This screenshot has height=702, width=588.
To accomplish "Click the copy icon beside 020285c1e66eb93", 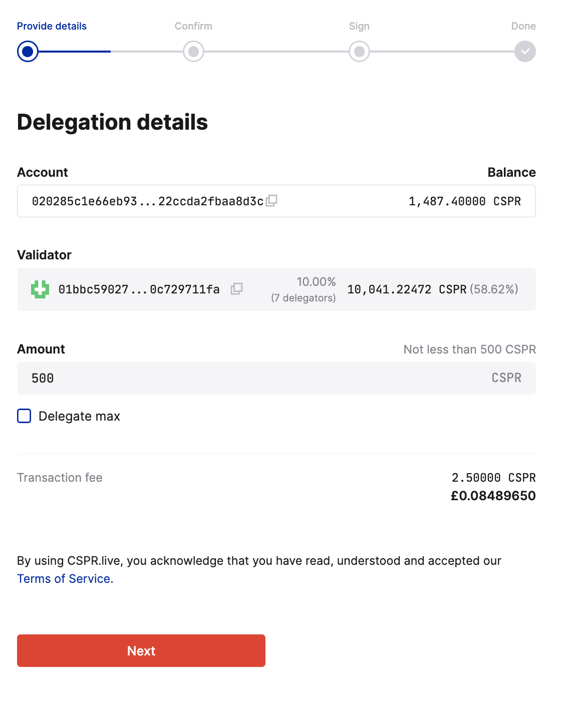I will (x=272, y=201).
